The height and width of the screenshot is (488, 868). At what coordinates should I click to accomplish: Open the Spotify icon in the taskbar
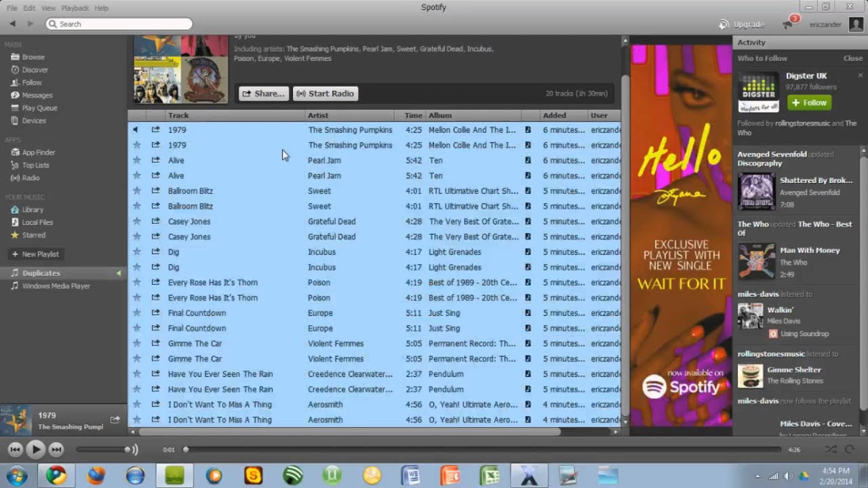point(293,475)
